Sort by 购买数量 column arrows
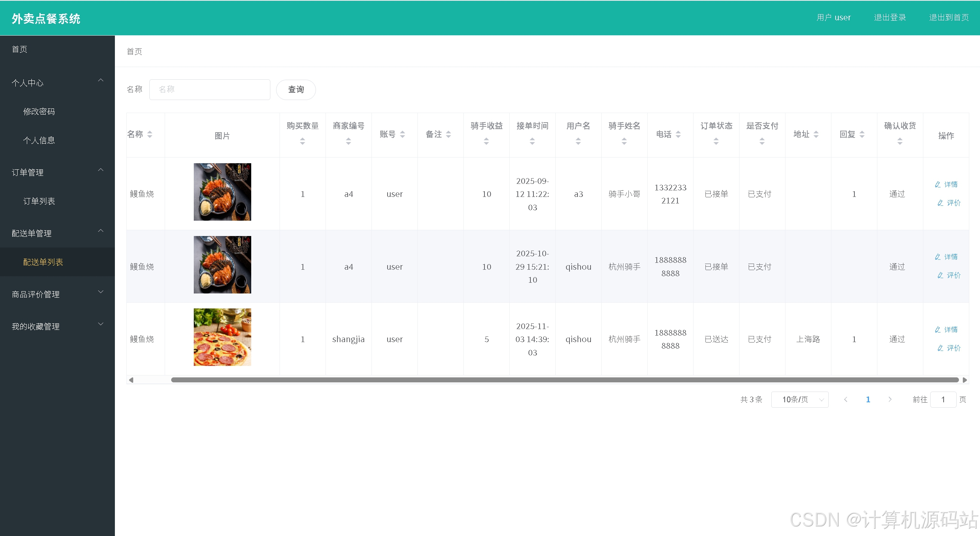 pyautogui.click(x=303, y=141)
